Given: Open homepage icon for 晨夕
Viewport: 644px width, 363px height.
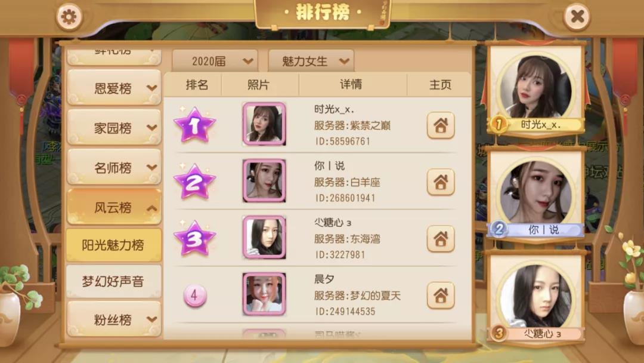Looking at the screenshot, I should click(x=441, y=295).
